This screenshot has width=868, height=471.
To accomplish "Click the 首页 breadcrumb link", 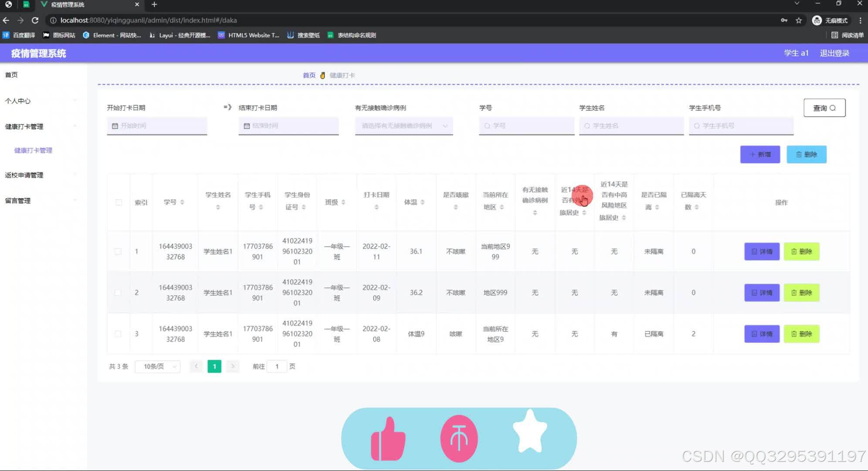I will 309,75.
